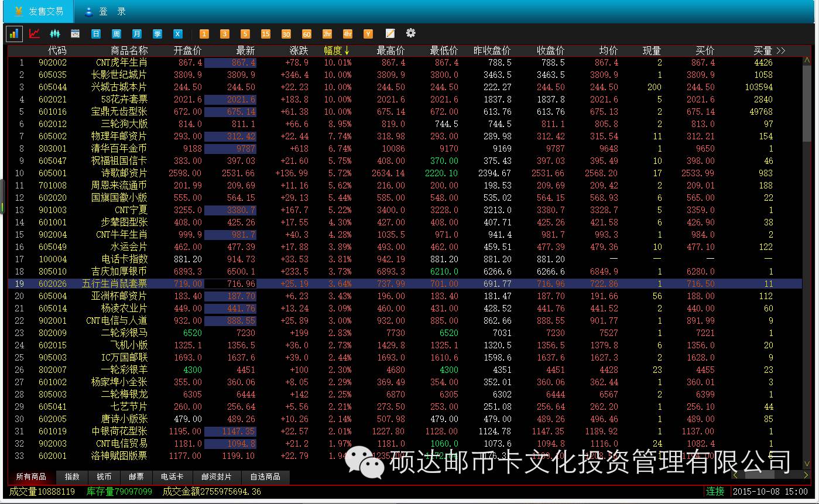
Task: Select the weekly 周 period icon
Action: tap(116, 34)
